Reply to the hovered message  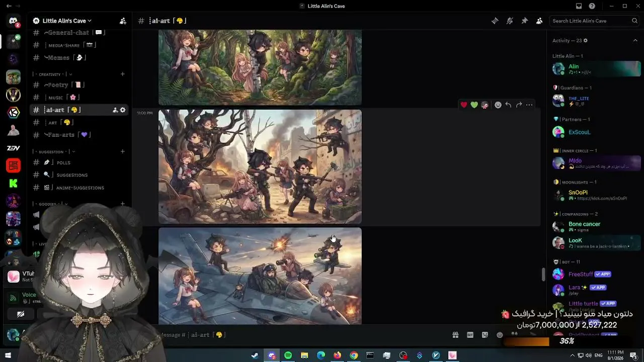point(508,105)
